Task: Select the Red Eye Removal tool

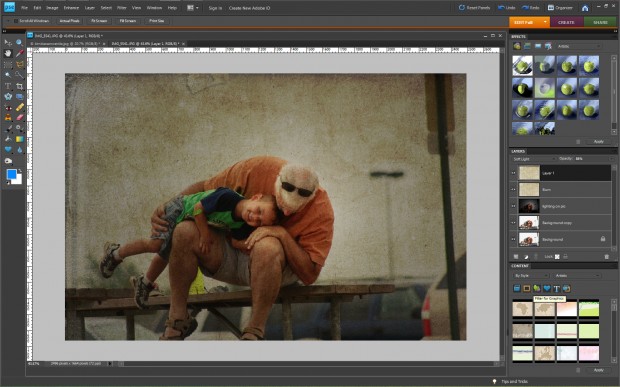Action: (x=8, y=107)
